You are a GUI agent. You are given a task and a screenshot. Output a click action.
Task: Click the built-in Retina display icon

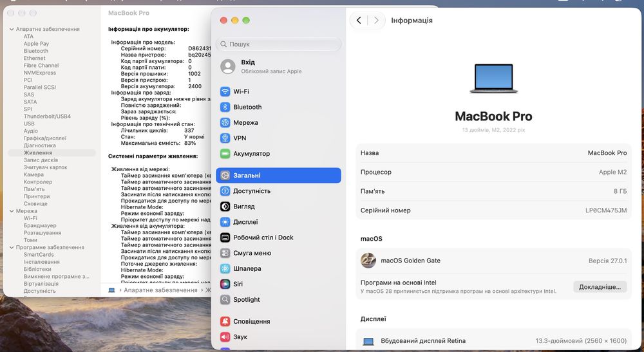tap(368, 341)
